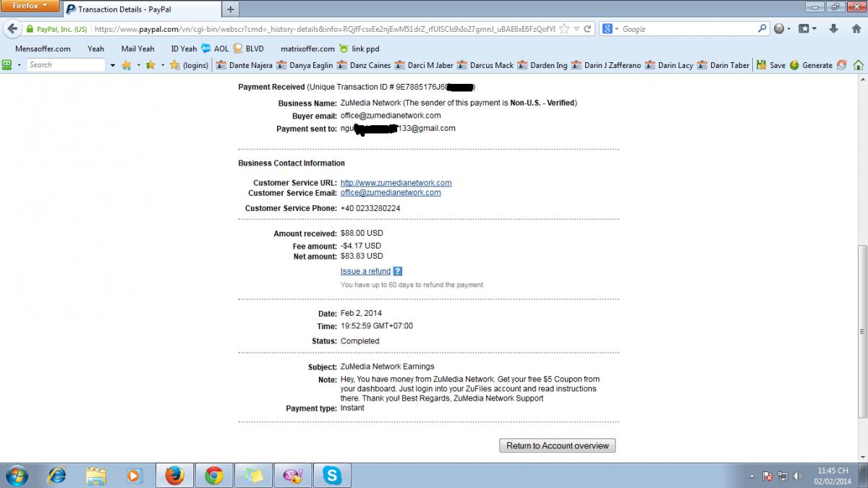
Task: Click the PayPal, Inc. site identity badge
Action: click(x=57, y=30)
